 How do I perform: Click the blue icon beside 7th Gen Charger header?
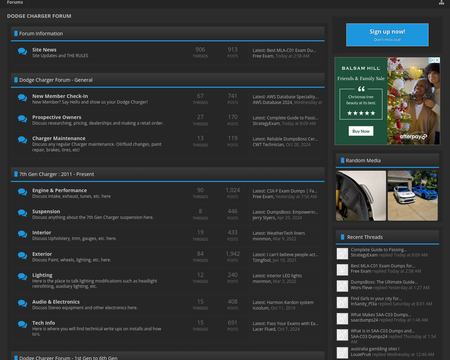coord(16,174)
